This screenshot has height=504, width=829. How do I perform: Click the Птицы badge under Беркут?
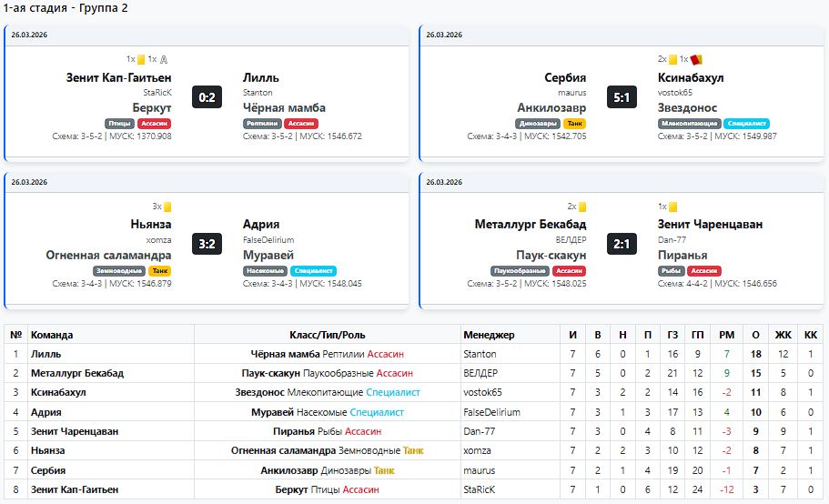point(120,123)
